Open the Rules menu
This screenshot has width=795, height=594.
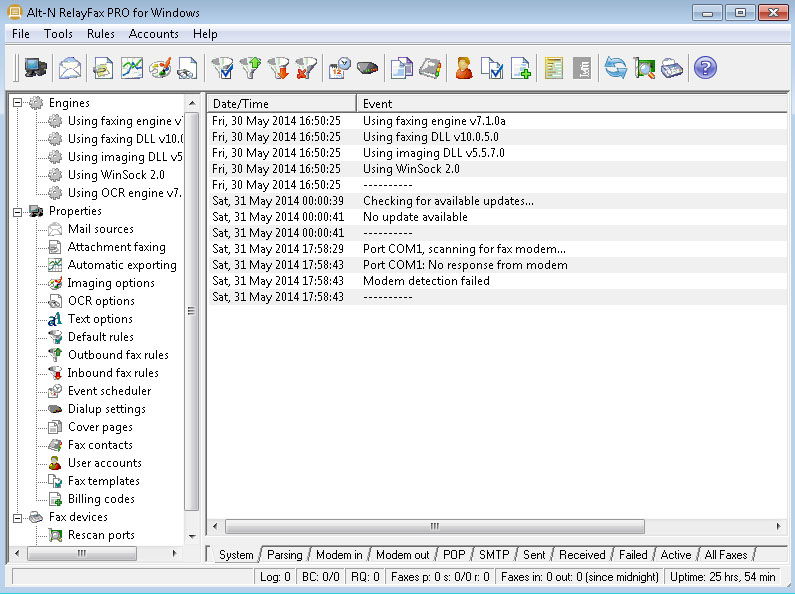pyautogui.click(x=101, y=34)
